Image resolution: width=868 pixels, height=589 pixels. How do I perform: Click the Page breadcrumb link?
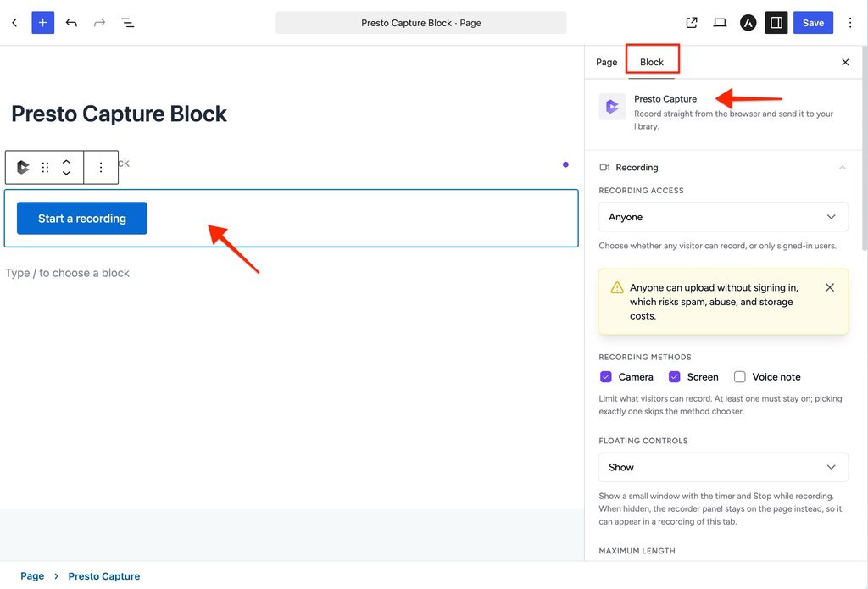(32, 576)
